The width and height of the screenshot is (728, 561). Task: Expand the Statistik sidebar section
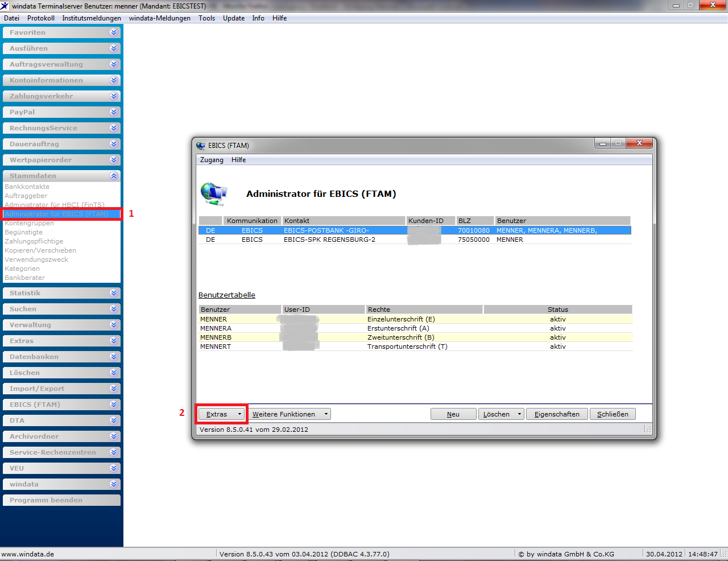(x=61, y=293)
